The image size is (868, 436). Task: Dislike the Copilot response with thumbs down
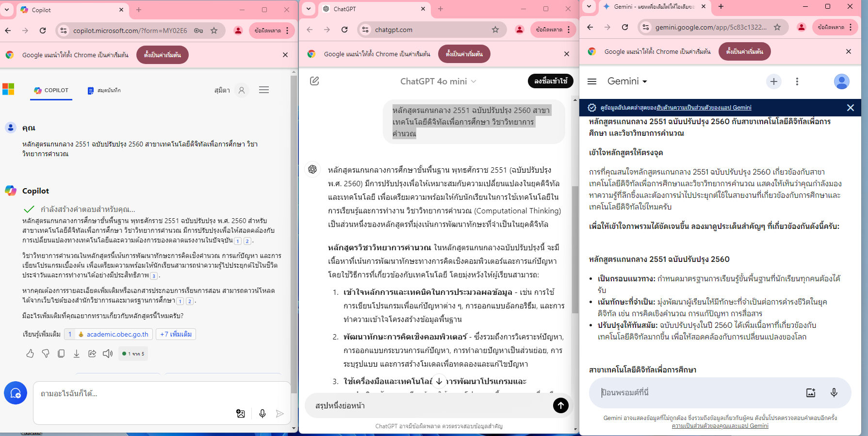(46, 354)
